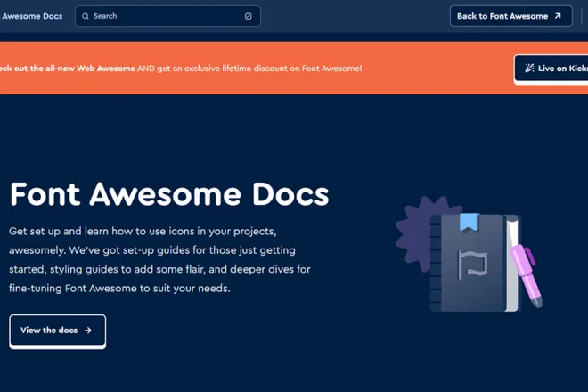Click the View the docs button
588x392 pixels.
pyautogui.click(x=57, y=331)
